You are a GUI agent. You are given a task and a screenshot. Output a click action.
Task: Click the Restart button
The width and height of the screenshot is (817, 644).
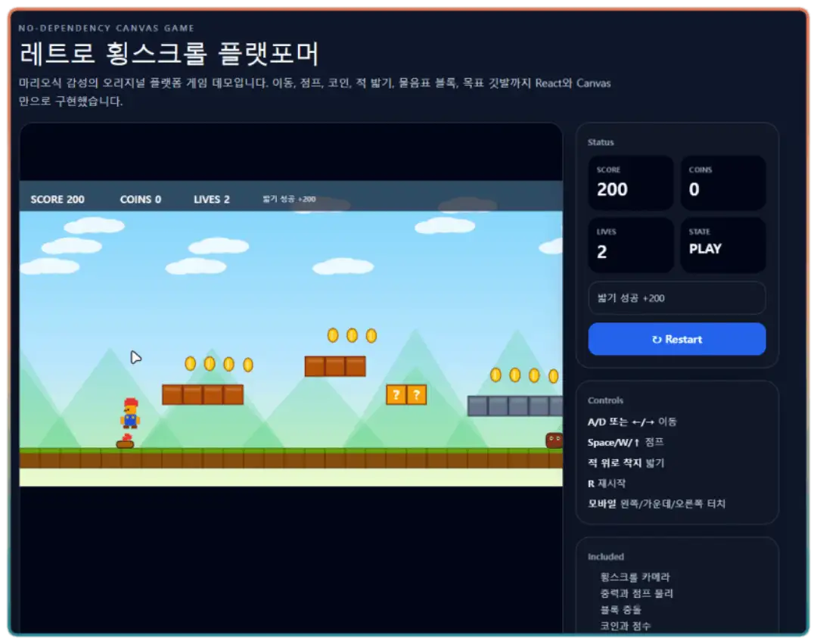676,339
